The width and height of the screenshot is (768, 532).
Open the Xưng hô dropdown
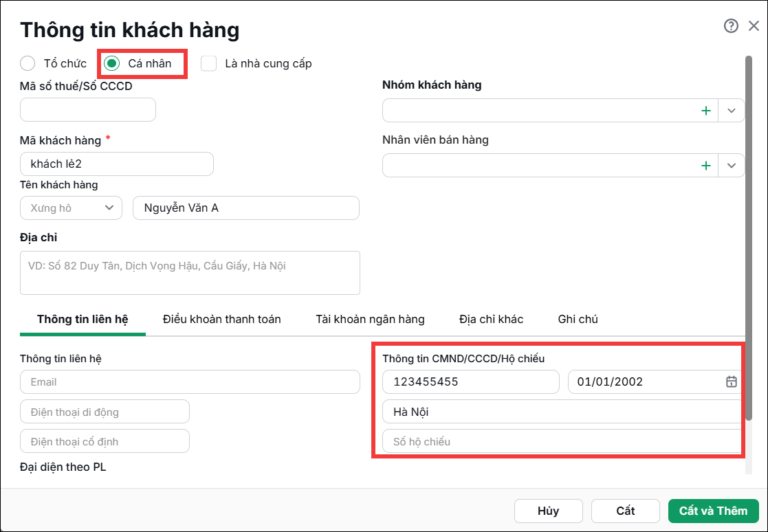pyautogui.click(x=71, y=208)
